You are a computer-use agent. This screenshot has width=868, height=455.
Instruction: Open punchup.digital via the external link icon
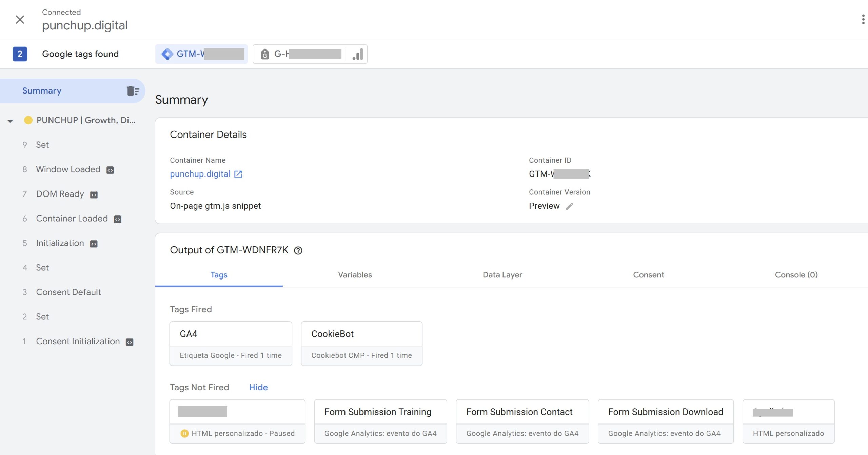click(238, 174)
